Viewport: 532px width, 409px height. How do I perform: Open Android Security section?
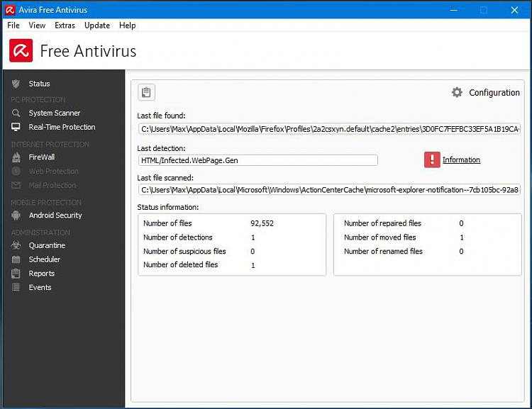(x=55, y=215)
